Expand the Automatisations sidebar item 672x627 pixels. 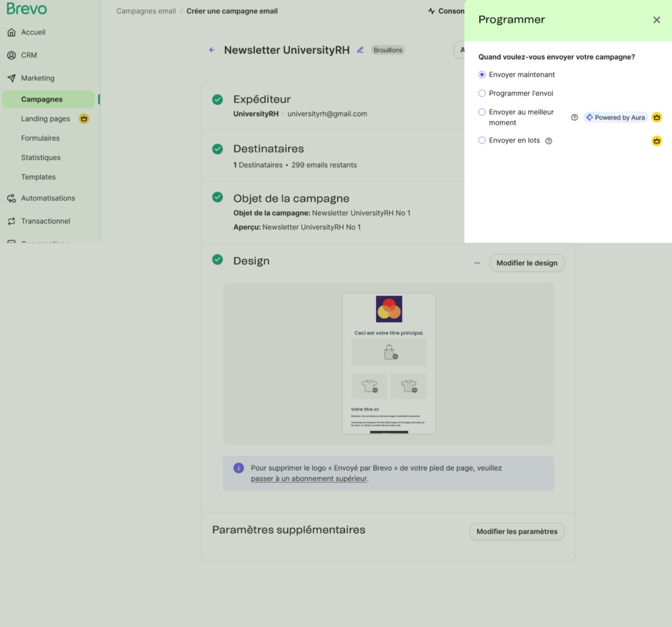[47, 198]
